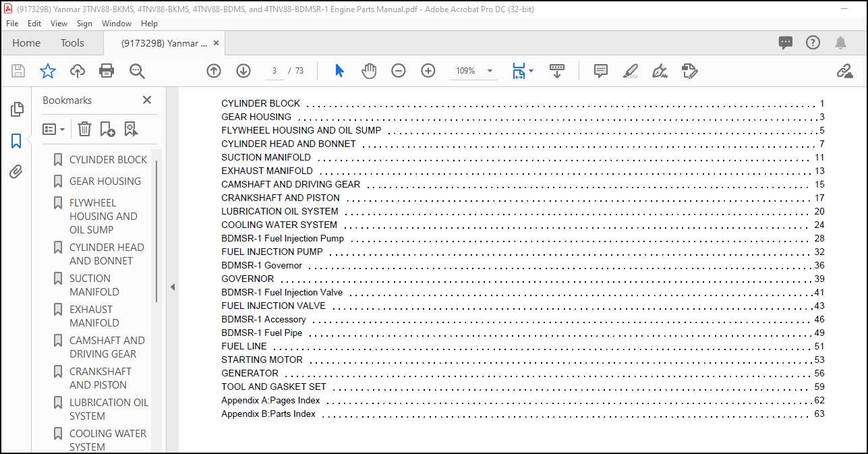
Task: Click the bookmarks panel scrollbar
Action: (x=157, y=231)
